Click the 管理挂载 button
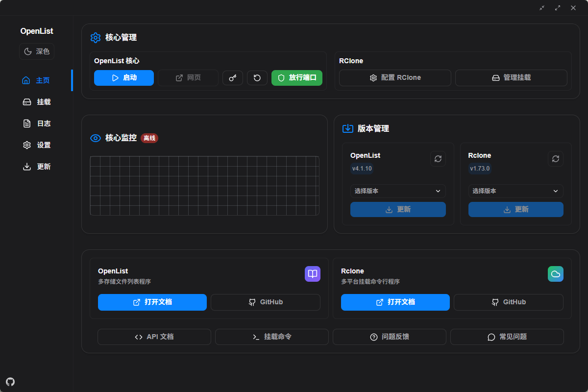 click(511, 78)
